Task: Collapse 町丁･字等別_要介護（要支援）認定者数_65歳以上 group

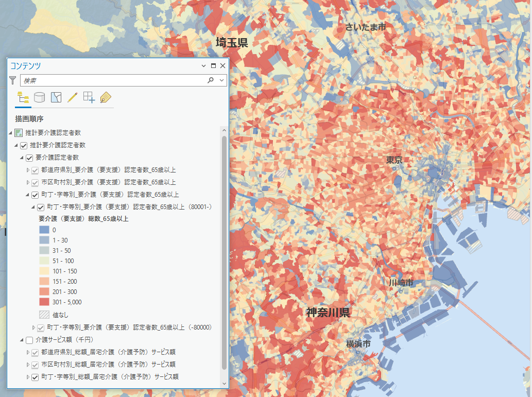Action: tap(27, 195)
